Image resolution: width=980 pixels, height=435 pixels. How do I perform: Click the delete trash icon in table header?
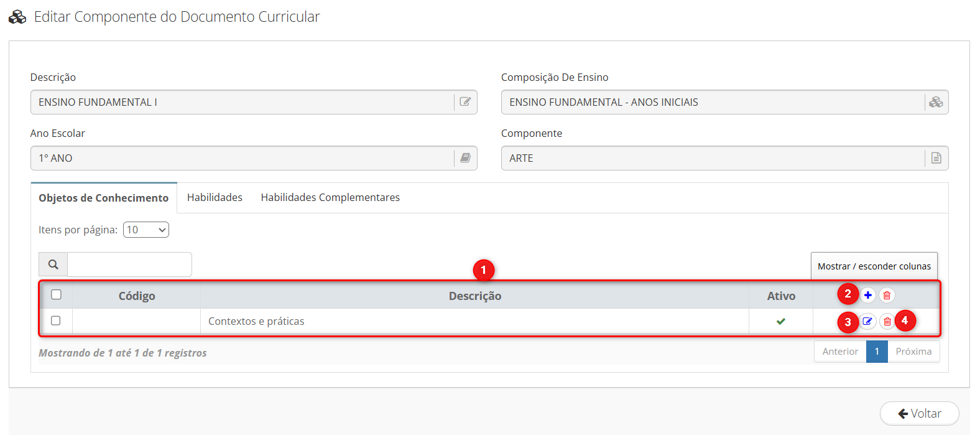click(887, 295)
